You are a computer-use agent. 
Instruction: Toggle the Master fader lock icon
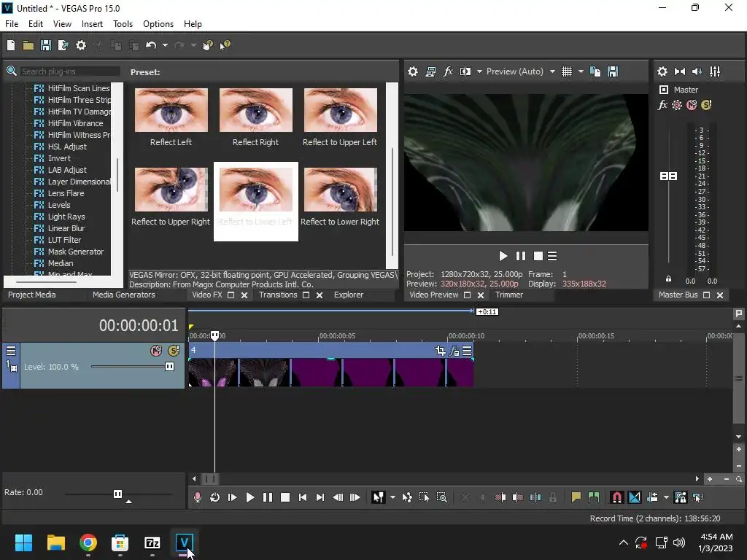pyautogui.click(x=668, y=279)
